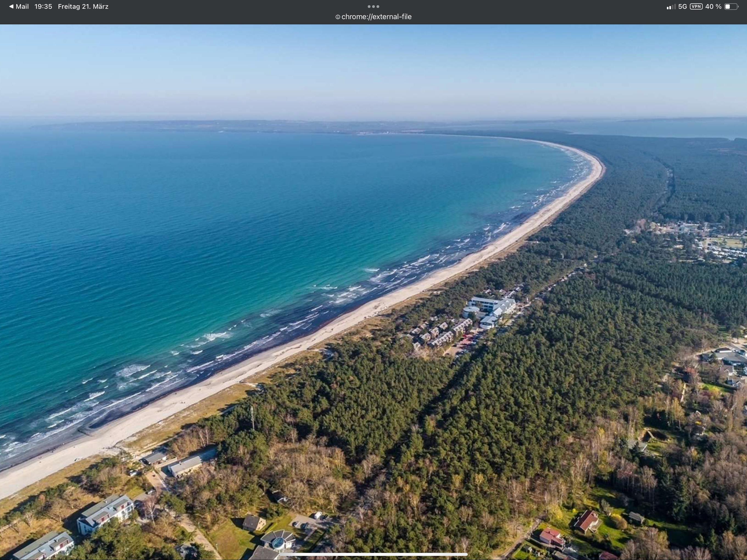Return to the Mail app label
The width and height of the screenshot is (747, 560).
point(22,6)
